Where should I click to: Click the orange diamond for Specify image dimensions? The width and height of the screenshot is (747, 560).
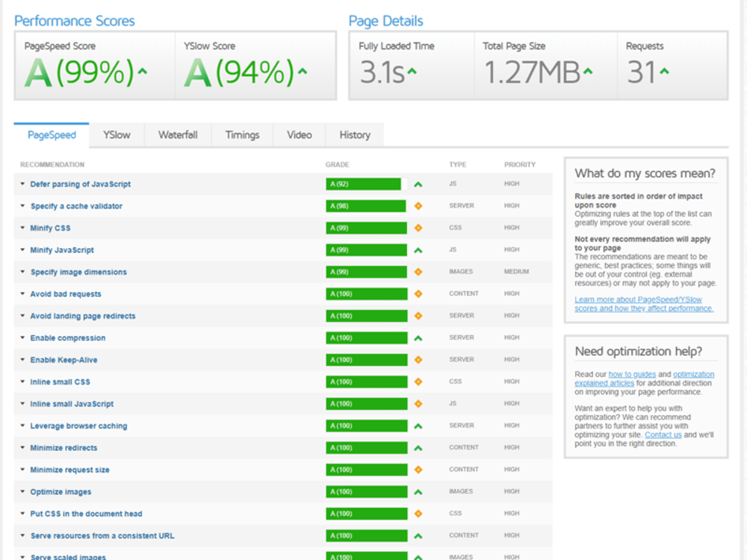(418, 272)
